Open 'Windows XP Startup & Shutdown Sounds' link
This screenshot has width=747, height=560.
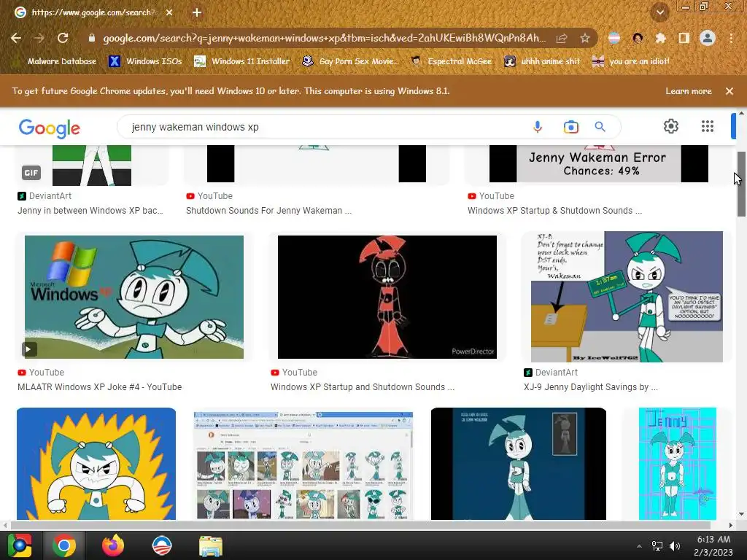pos(554,211)
